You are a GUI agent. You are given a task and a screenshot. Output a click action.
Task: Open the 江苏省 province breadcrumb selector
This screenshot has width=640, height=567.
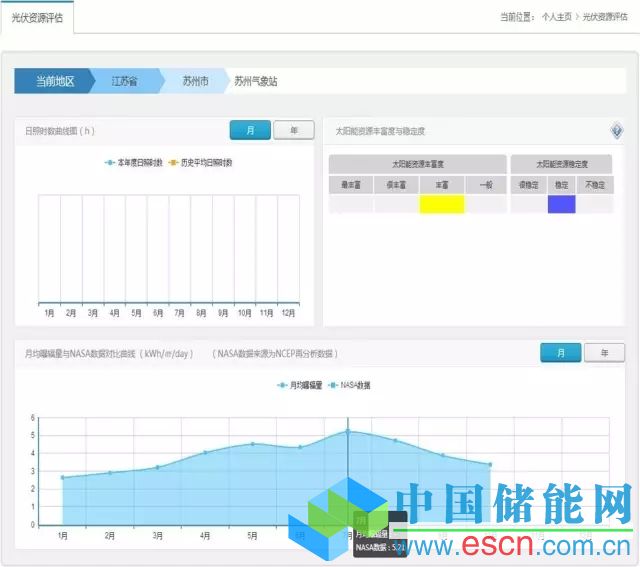pyautogui.click(x=125, y=81)
